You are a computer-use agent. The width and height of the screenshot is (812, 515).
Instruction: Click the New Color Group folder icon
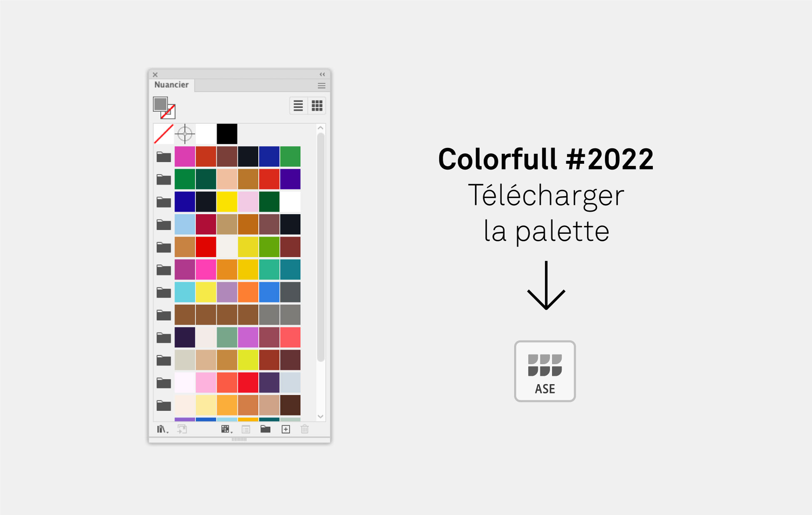coord(265,429)
